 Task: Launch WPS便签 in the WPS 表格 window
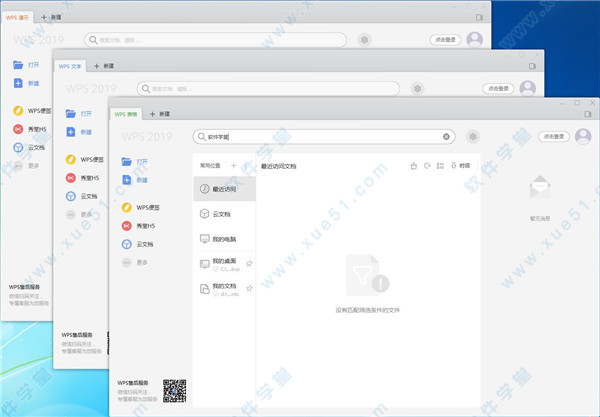[x=140, y=207]
